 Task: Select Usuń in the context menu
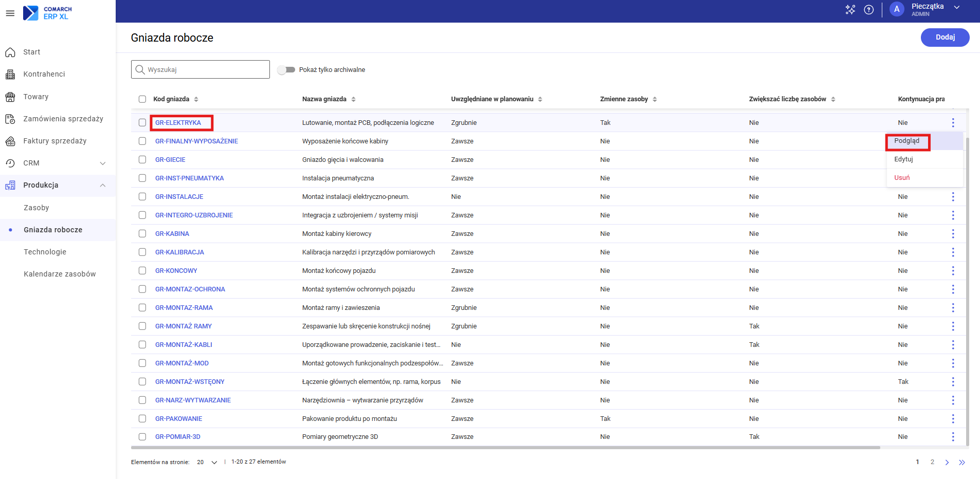pos(902,178)
